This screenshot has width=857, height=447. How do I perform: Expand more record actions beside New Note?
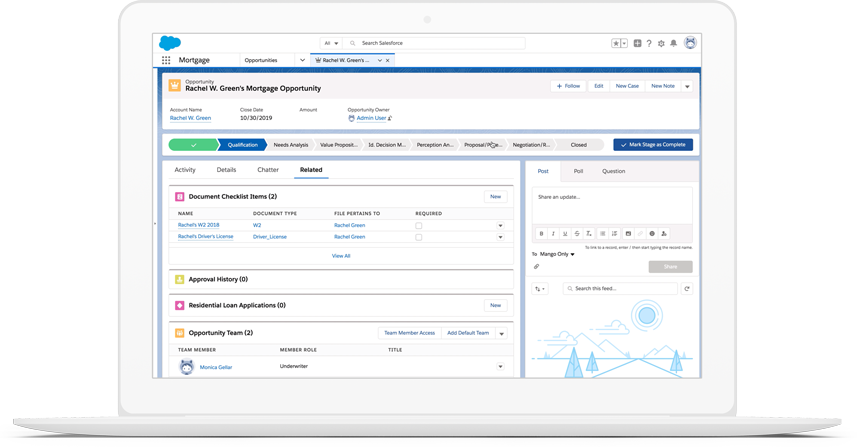click(688, 86)
